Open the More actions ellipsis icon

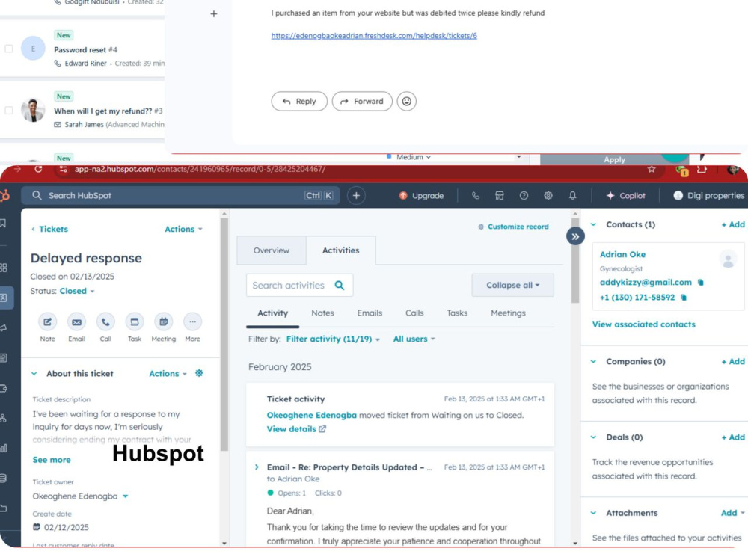tap(193, 322)
